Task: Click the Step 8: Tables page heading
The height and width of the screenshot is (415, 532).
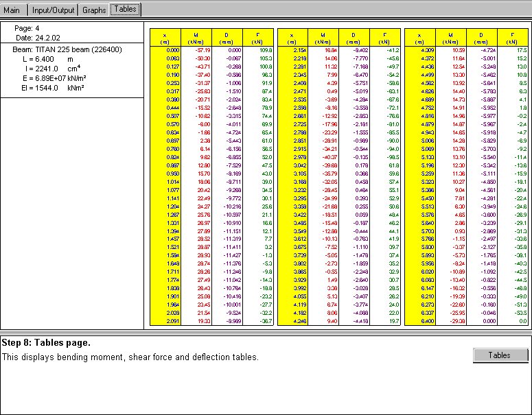Action: (46, 343)
